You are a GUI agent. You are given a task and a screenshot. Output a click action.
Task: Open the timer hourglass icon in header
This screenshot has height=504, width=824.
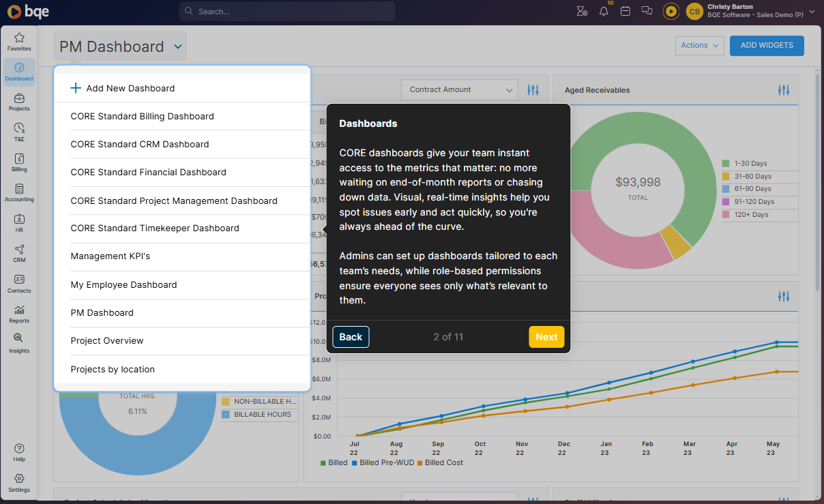582,11
